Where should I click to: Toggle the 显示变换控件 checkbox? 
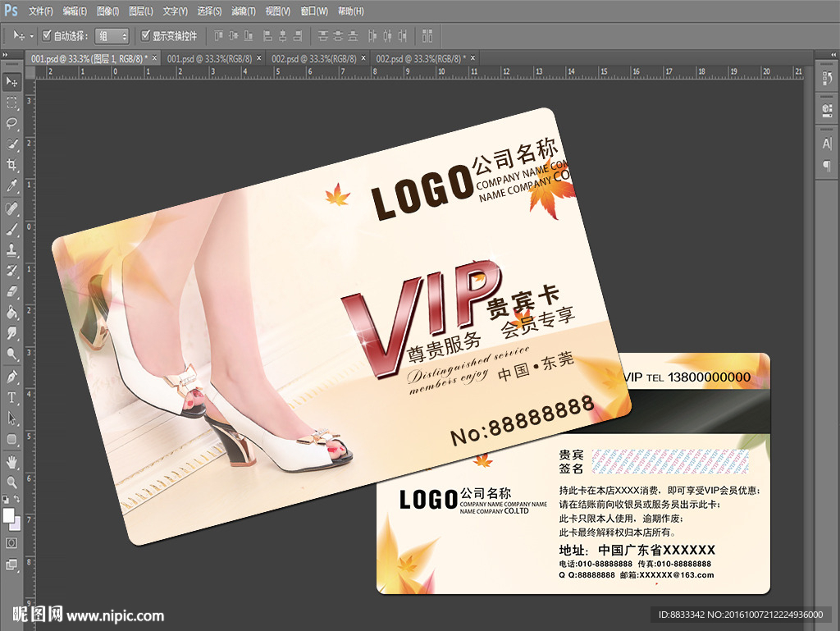[145, 35]
